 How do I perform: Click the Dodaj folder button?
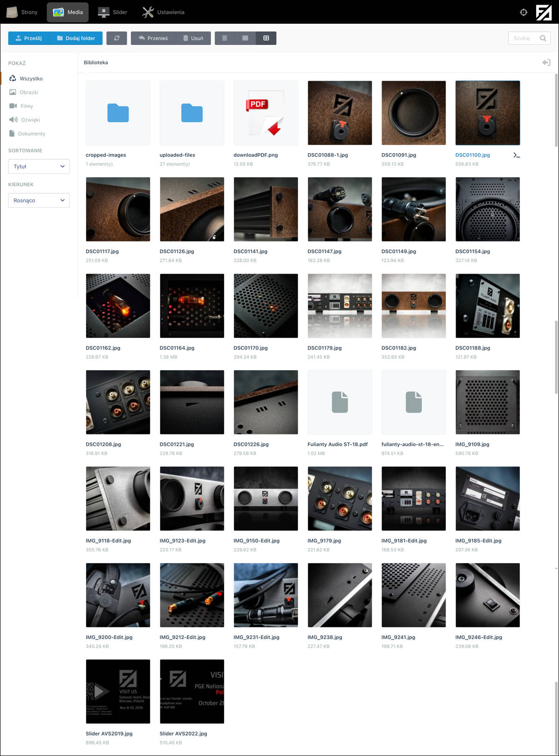point(76,38)
